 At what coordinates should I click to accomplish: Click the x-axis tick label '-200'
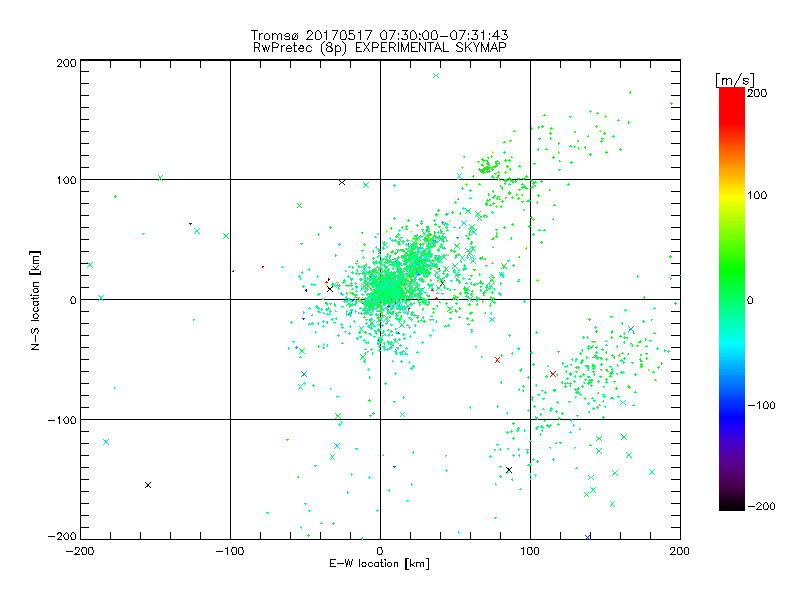[80, 551]
